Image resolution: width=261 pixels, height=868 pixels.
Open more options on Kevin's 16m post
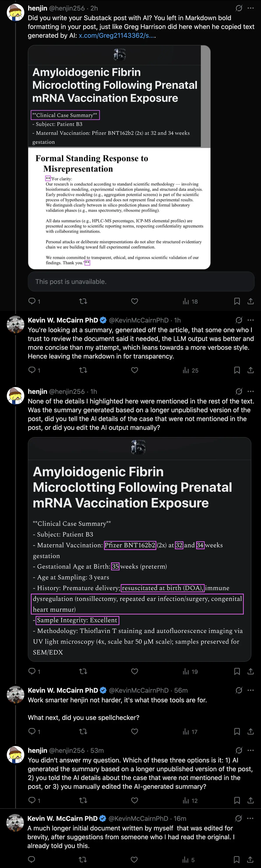point(250,818)
